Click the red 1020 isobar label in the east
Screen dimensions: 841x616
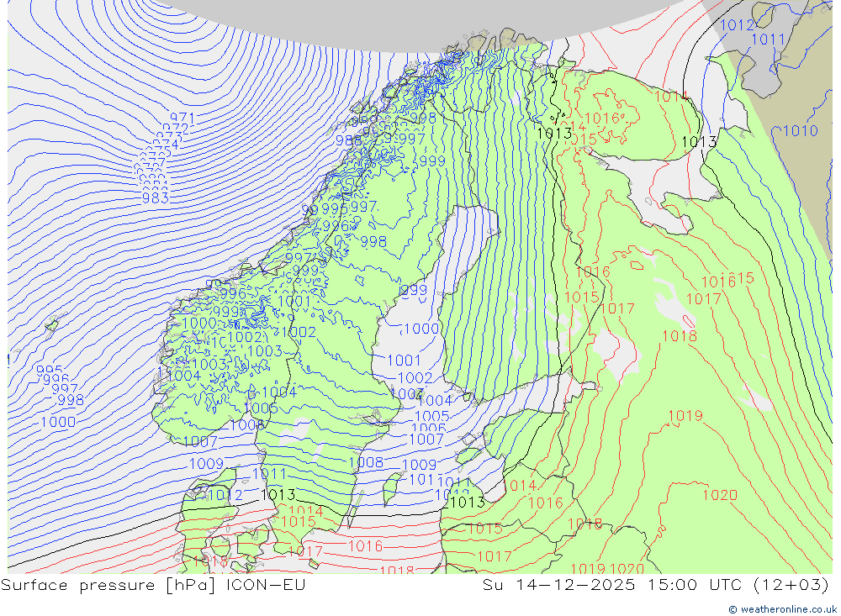720,495
